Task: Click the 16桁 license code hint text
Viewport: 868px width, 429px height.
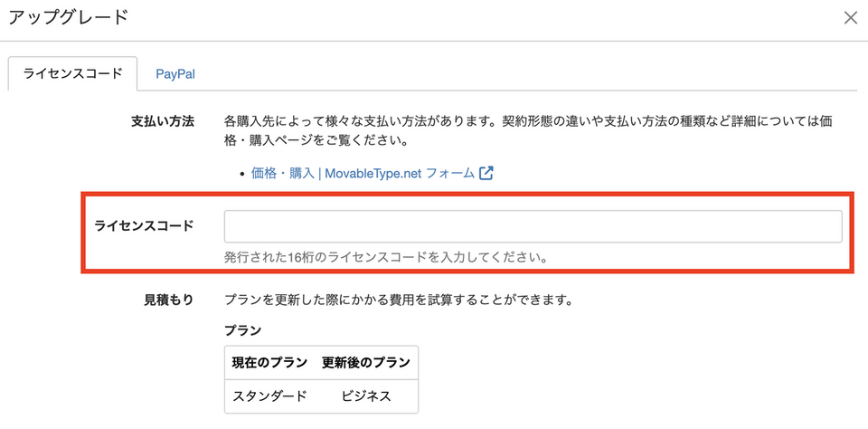Action: point(385,257)
